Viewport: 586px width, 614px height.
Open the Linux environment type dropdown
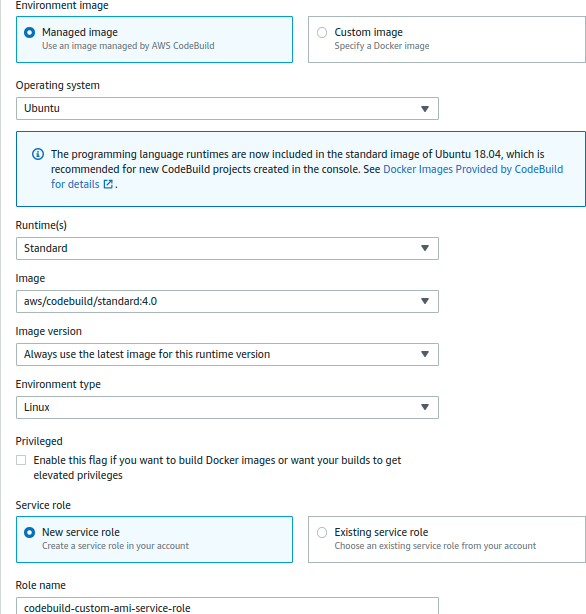click(227, 408)
